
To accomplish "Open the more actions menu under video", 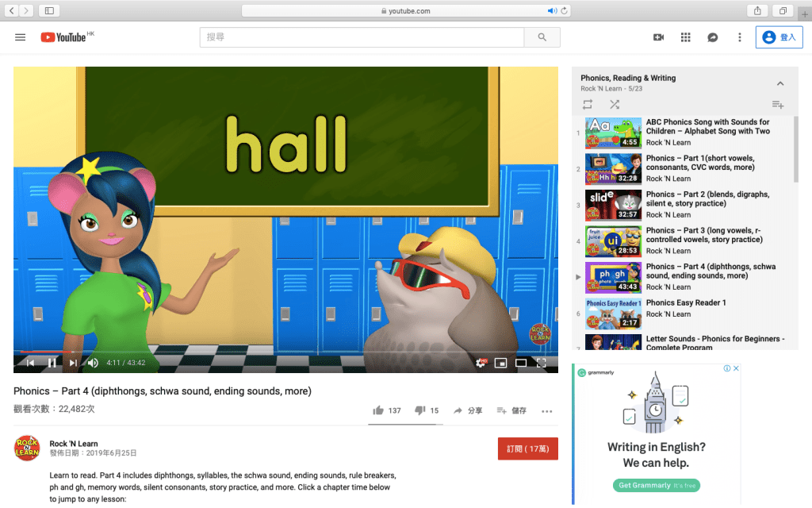I will point(546,411).
